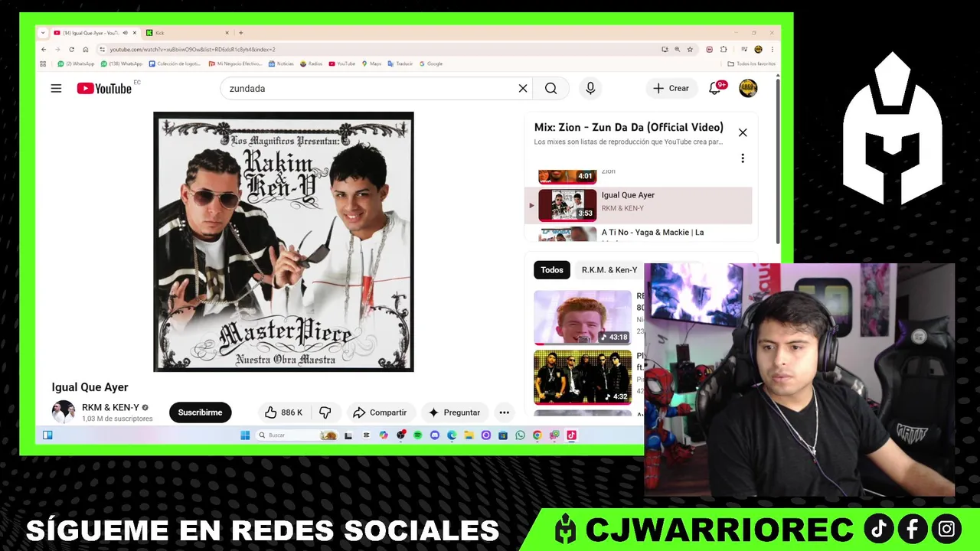The height and width of the screenshot is (551, 980).
Task: Click the YouTube page scrollbar
Action: 778,161
